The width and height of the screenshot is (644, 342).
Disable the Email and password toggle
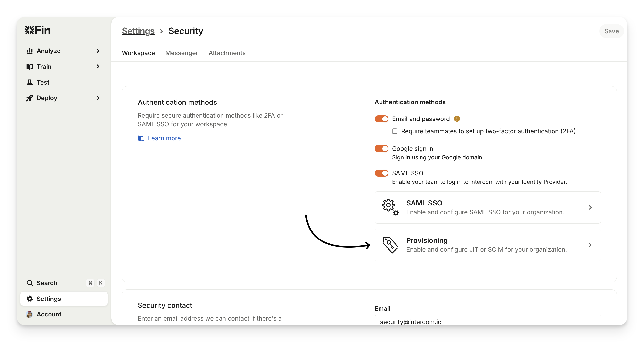pos(381,119)
